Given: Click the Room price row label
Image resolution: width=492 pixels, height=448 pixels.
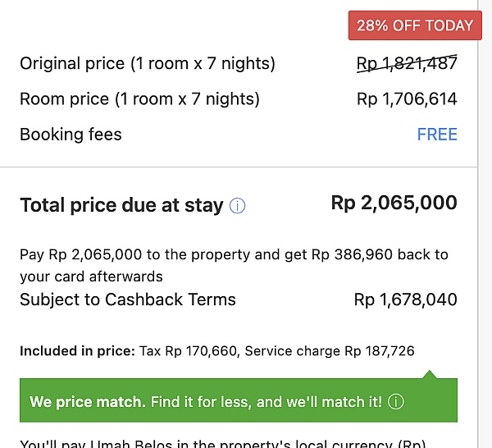Looking at the screenshot, I should [x=139, y=99].
